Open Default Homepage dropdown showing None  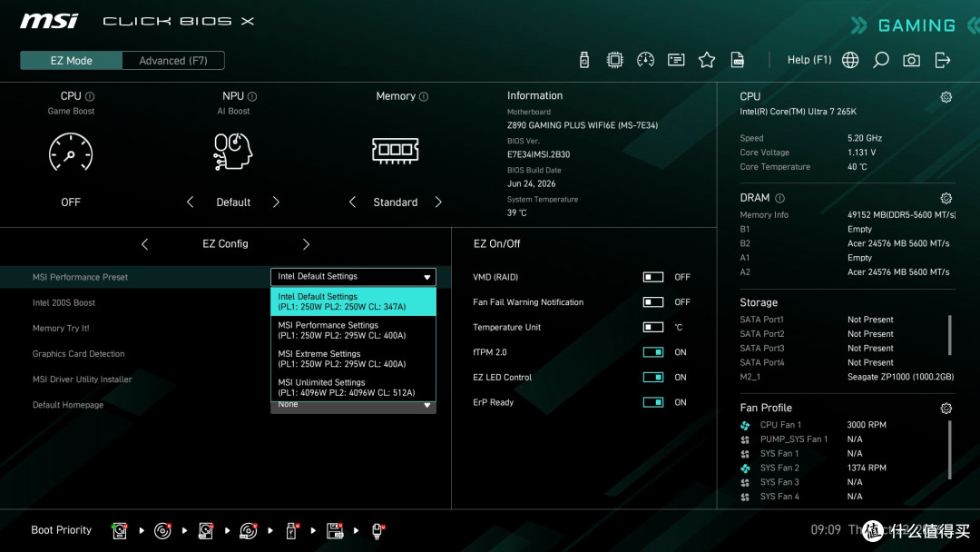coord(353,407)
